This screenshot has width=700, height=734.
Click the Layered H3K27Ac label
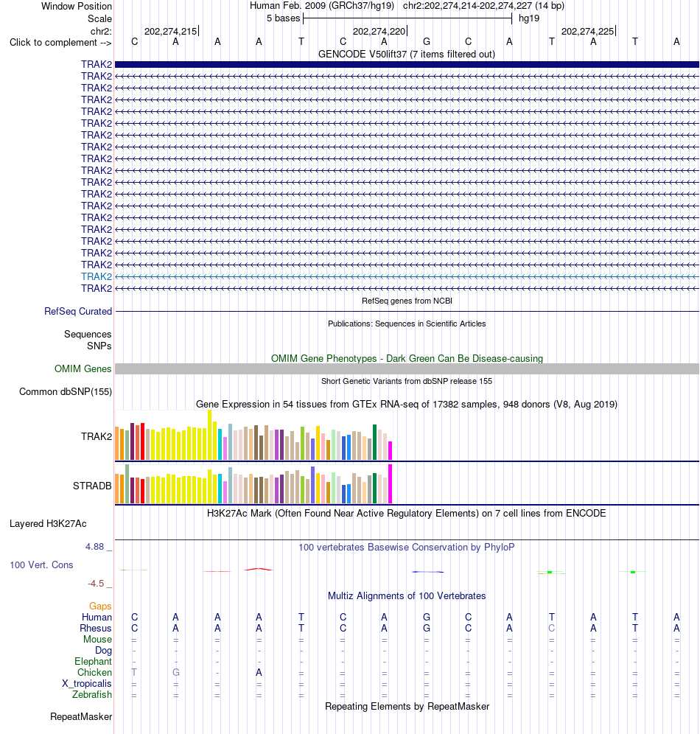pyautogui.click(x=48, y=524)
